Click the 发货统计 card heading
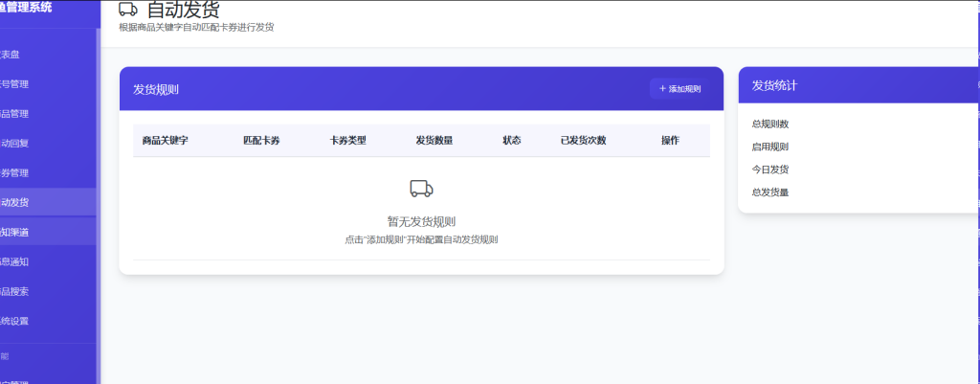 [x=774, y=85]
